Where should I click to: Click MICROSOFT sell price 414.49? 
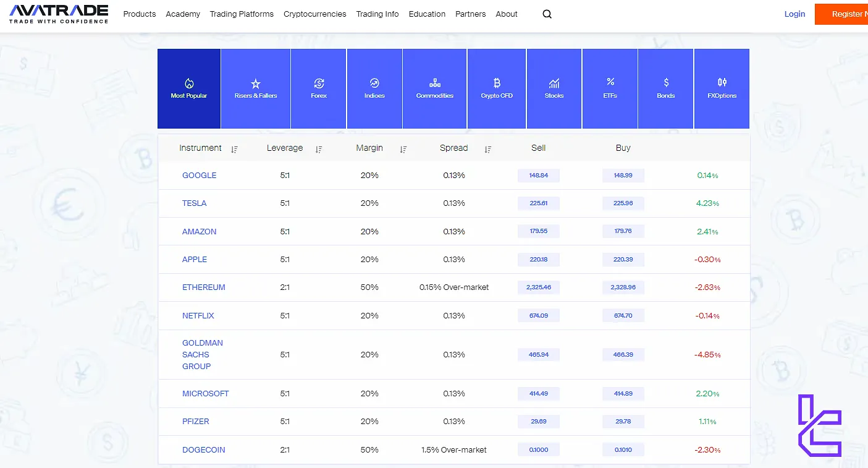(539, 394)
